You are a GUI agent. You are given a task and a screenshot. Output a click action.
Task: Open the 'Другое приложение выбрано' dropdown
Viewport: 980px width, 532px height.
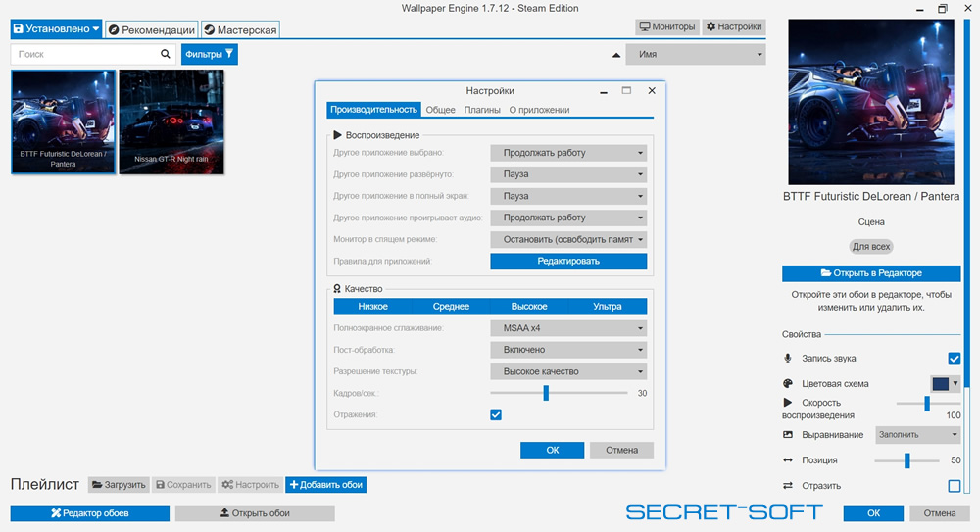click(568, 153)
